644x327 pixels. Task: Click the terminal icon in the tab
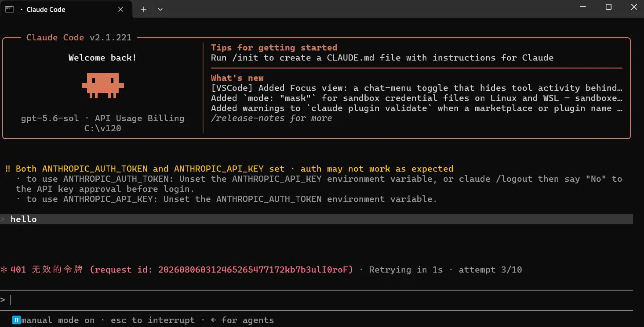click(x=9, y=9)
